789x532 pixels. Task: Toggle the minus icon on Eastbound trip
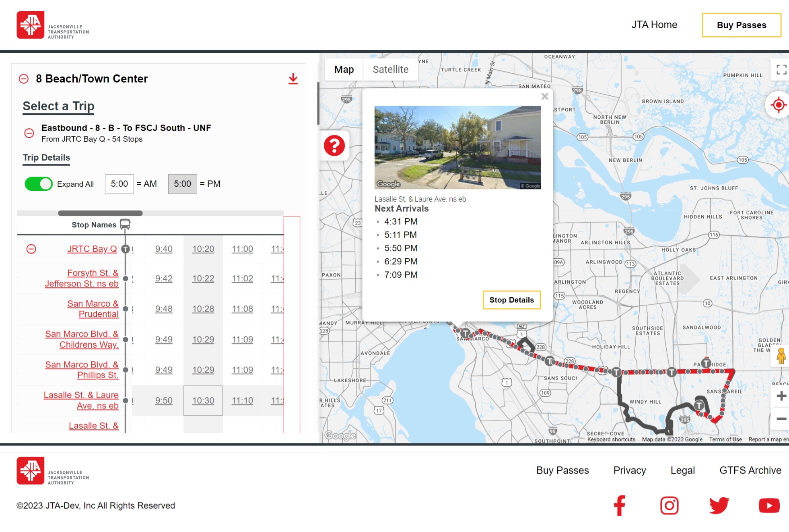30,133
